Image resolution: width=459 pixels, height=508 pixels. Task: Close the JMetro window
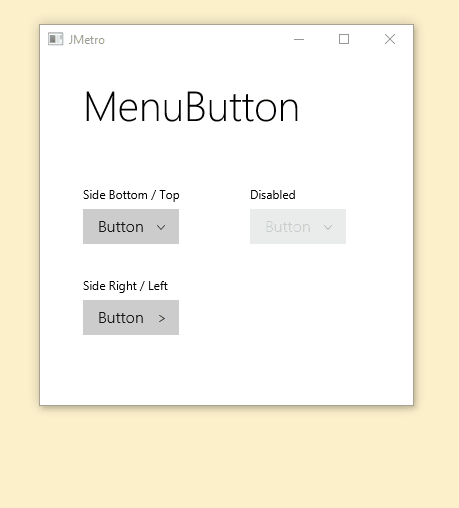tap(390, 39)
